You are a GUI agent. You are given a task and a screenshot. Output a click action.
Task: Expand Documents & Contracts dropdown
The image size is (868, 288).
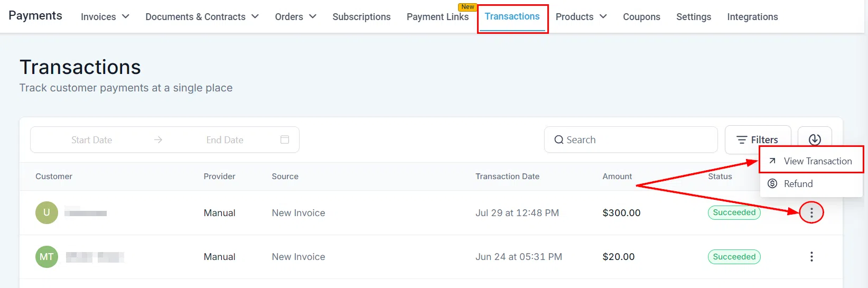tap(202, 17)
